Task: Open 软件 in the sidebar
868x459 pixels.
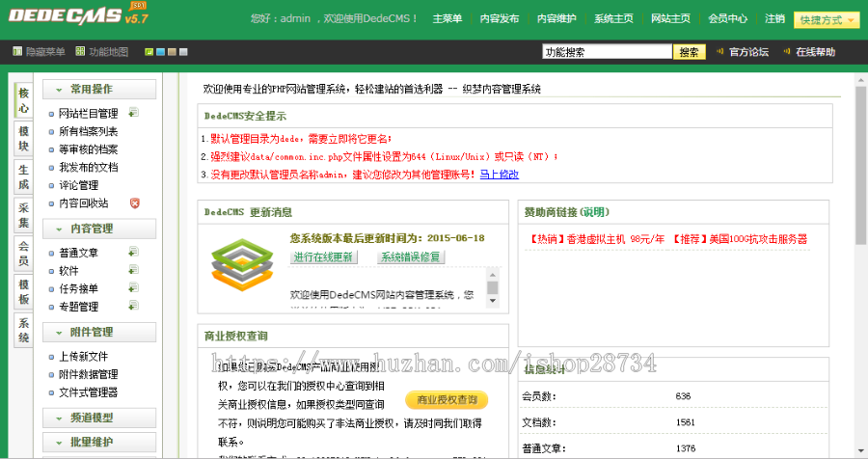Action: point(68,271)
